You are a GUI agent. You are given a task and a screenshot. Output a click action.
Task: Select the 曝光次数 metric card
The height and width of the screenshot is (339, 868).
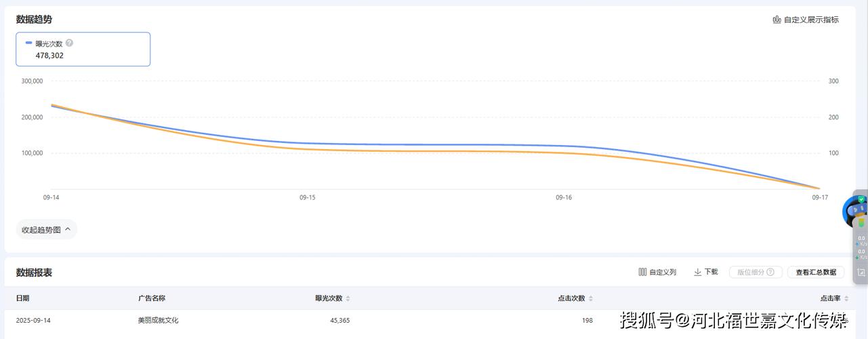tap(83, 49)
